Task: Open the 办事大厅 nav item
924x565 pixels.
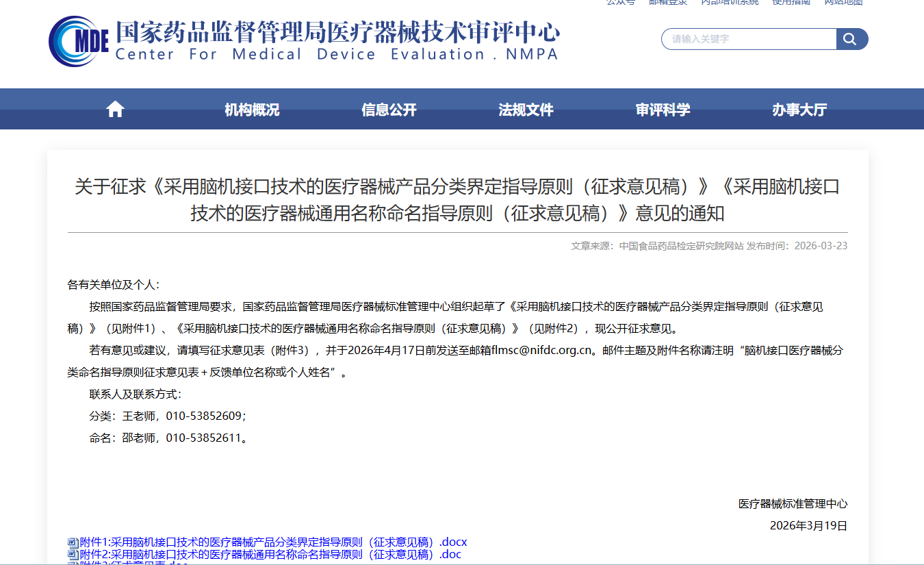Action: pos(799,110)
